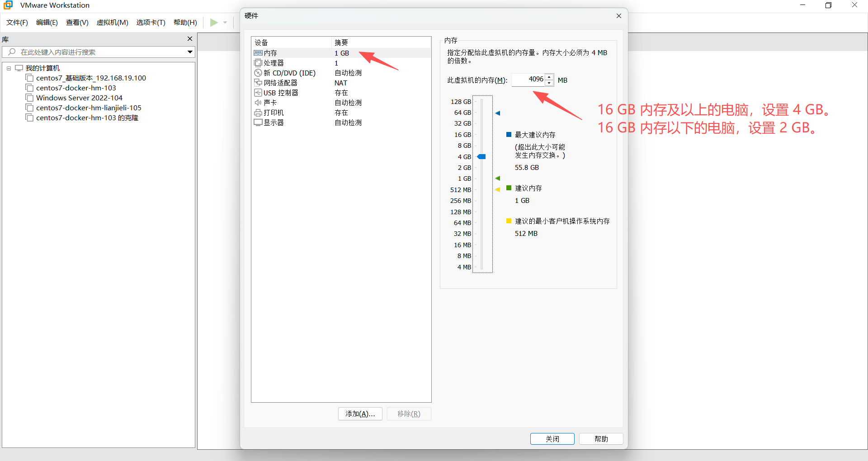The width and height of the screenshot is (868, 461).
Task: Close the 硬件 dialog with its X
Action: pos(619,16)
